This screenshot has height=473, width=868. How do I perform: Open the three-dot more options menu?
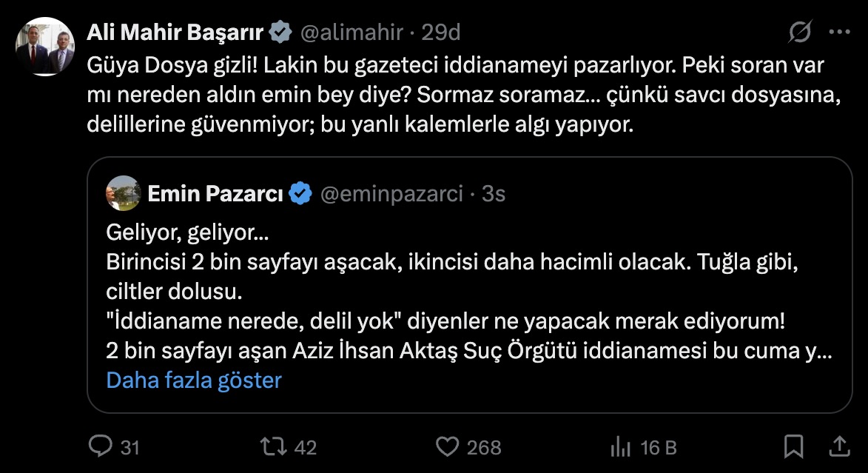[839, 33]
